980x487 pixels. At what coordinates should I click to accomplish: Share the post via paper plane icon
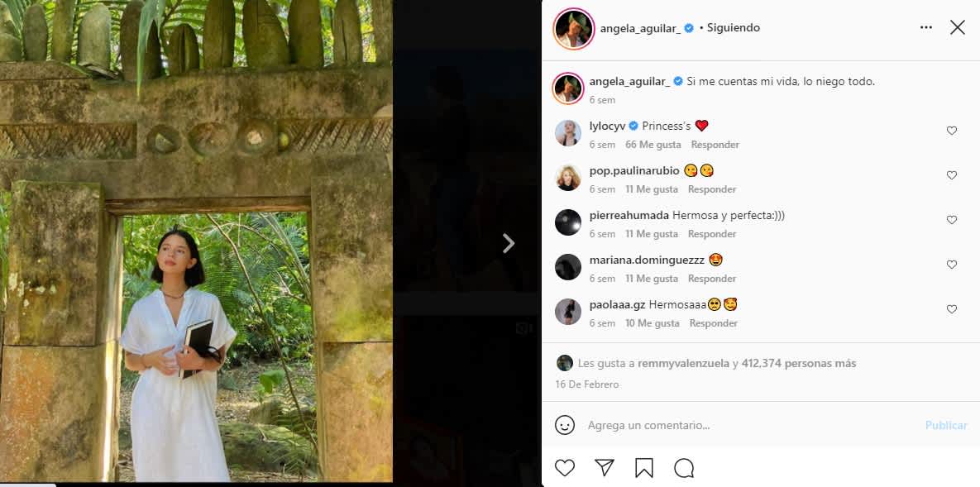click(x=605, y=468)
